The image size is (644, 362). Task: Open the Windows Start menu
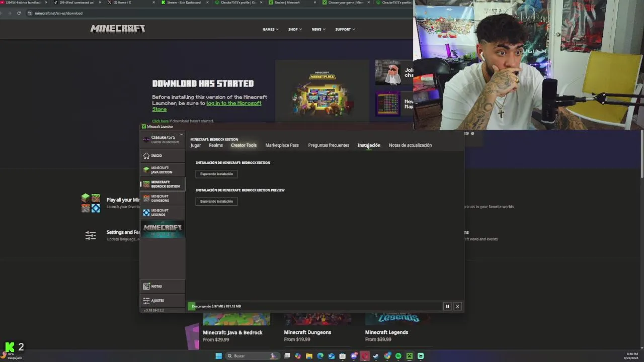[218, 356]
